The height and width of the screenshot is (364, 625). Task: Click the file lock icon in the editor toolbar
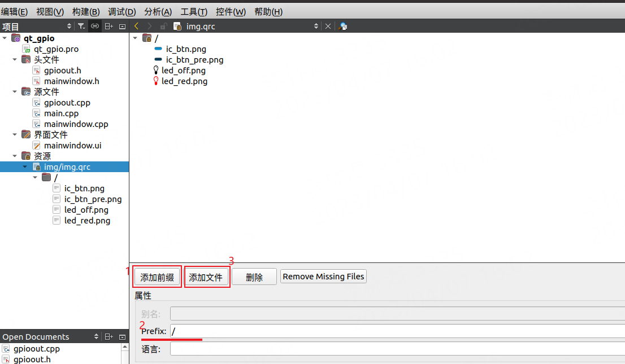(x=163, y=27)
